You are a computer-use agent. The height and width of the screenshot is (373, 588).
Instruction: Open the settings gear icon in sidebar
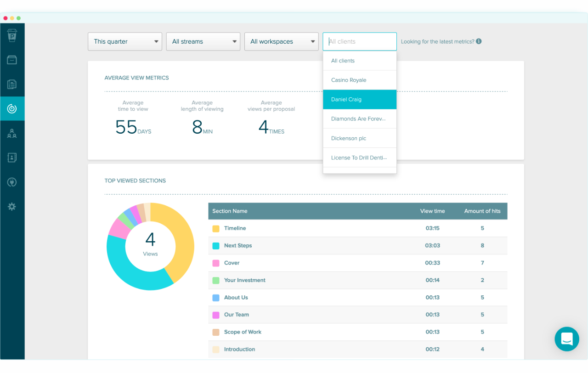pos(12,207)
